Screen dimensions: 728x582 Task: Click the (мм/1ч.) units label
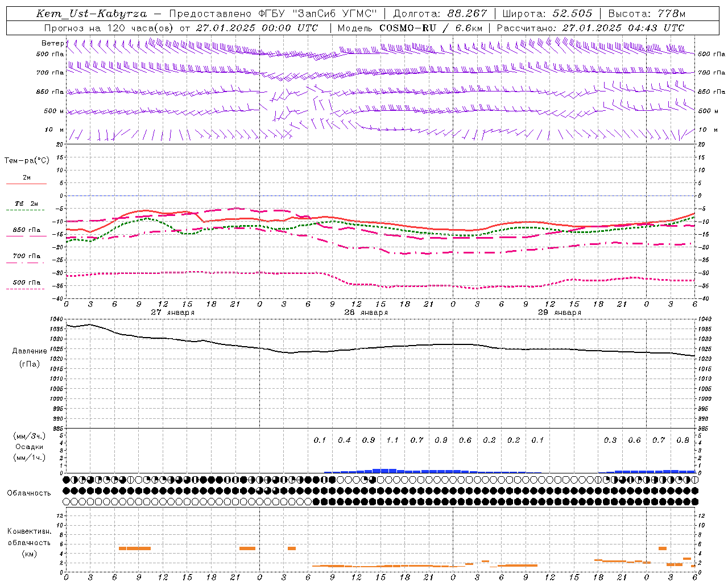coord(30,458)
